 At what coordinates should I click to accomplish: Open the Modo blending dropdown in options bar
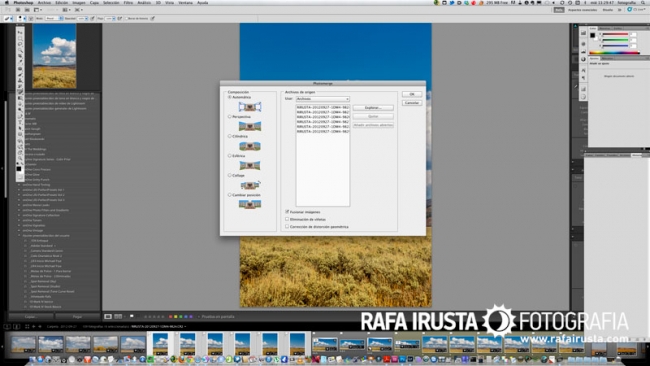pos(54,18)
